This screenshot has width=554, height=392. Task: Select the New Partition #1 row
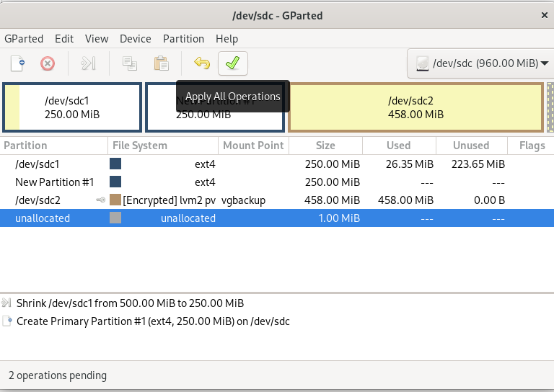55,182
